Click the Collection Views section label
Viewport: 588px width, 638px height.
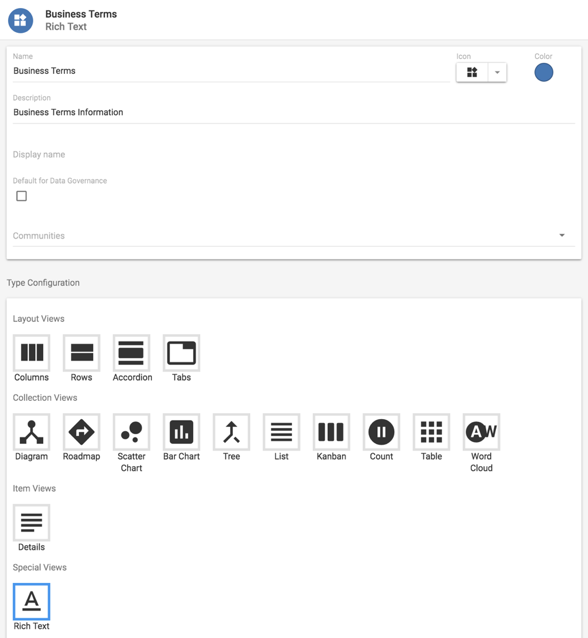pos(45,398)
